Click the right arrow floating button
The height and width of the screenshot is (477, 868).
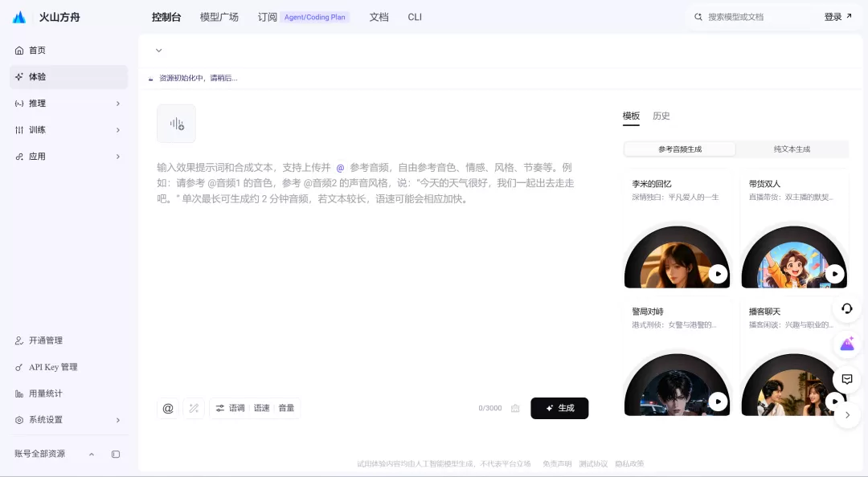(x=848, y=414)
